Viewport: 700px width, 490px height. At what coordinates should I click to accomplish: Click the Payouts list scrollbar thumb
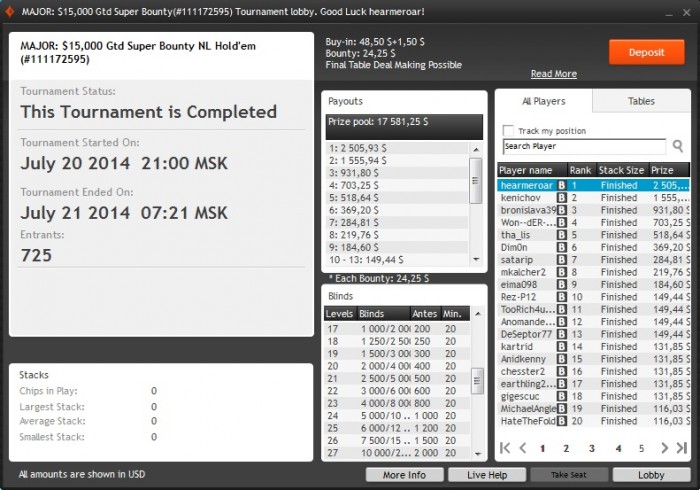pos(476,180)
